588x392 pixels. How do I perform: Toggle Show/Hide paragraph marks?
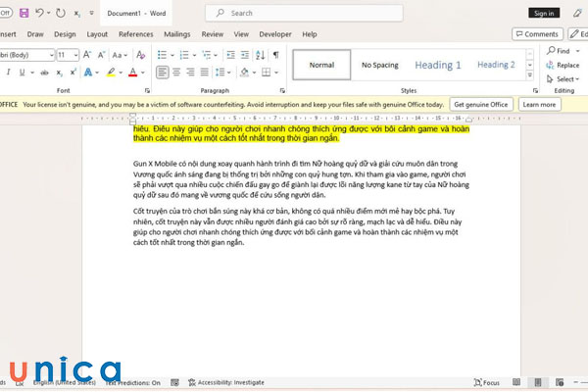pyautogui.click(x=276, y=55)
